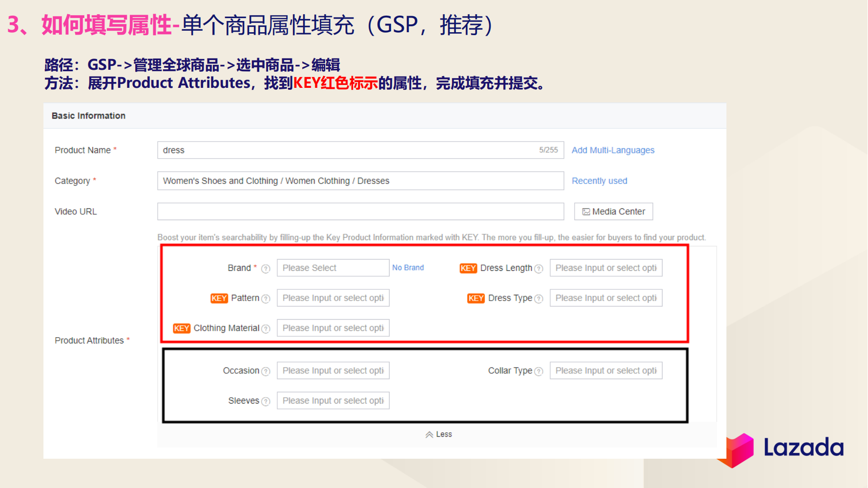Click inside the Product Name field
Image resolution: width=868 pixels, height=488 pixels.
pyautogui.click(x=342, y=150)
